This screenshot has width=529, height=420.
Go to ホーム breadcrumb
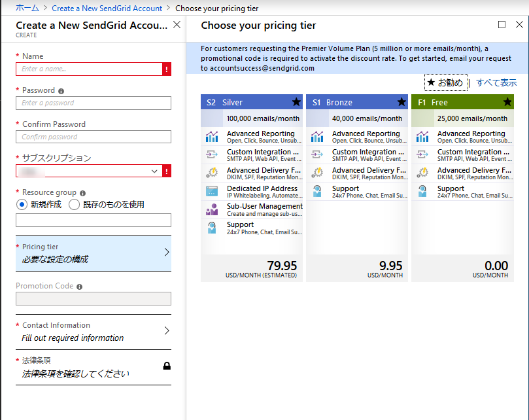click(x=27, y=8)
